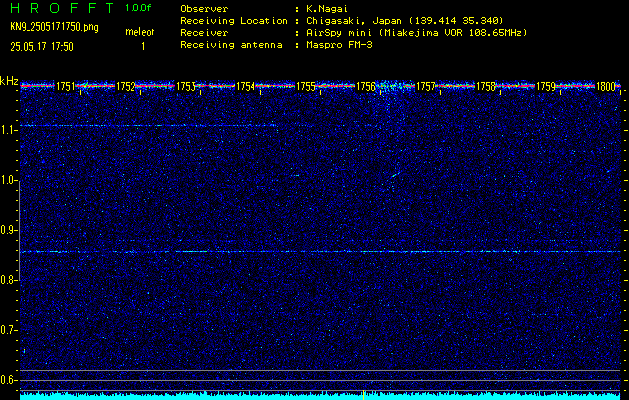
Task: Select the observer name K.Nagai
Action: (327, 8)
